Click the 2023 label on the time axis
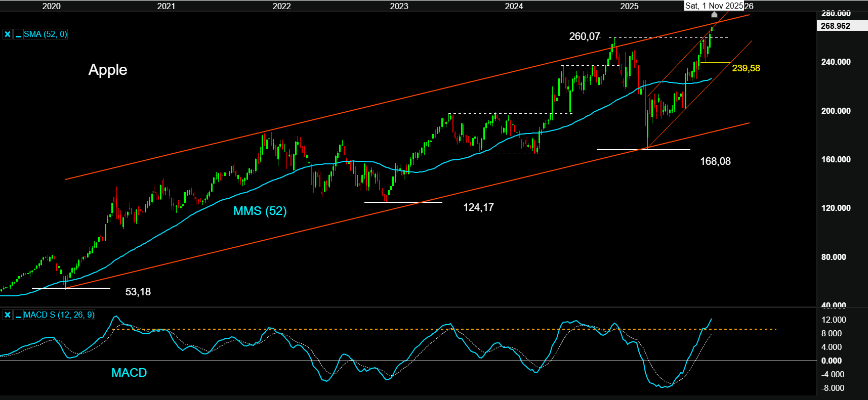 point(399,6)
